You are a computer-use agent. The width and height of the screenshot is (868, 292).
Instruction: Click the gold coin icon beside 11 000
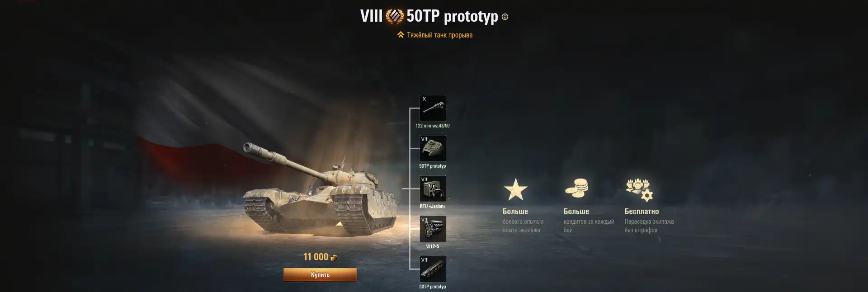(334, 257)
